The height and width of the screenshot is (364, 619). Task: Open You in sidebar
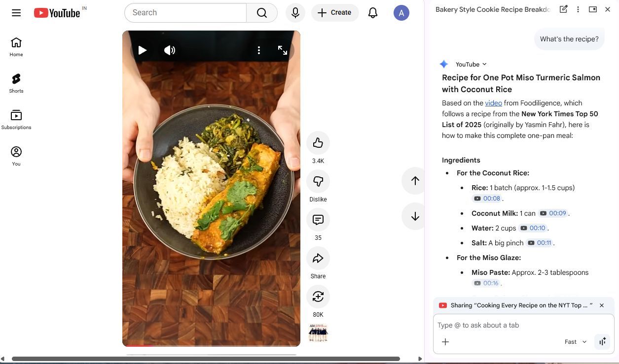point(16,156)
